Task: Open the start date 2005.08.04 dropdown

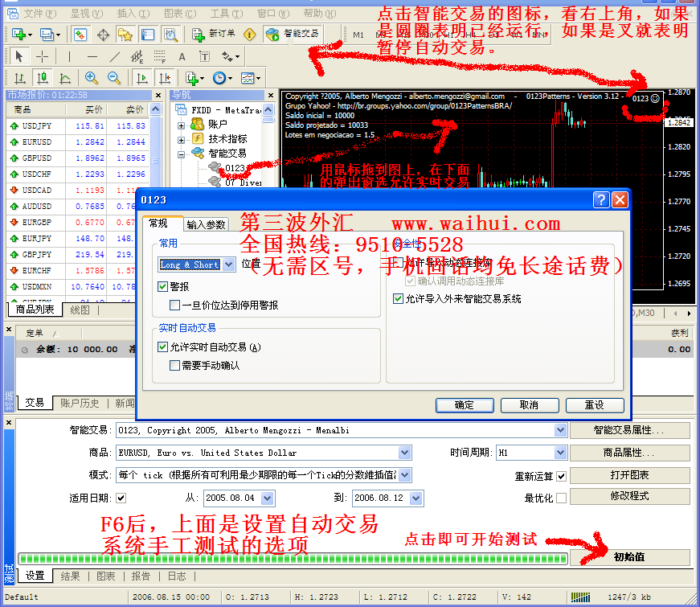Action: coord(268,498)
